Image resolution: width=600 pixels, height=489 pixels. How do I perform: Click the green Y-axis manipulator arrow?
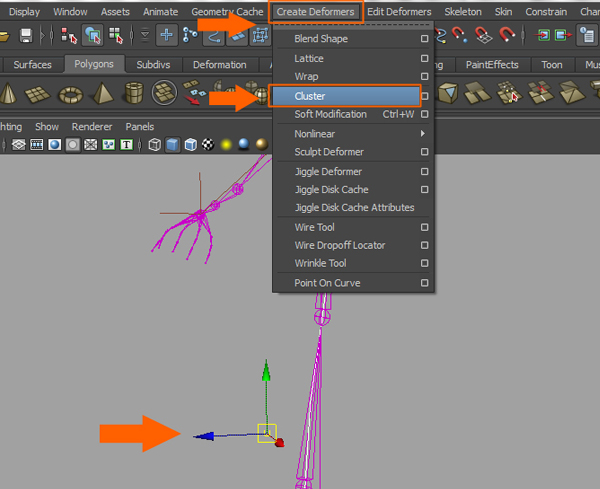click(x=266, y=370)
